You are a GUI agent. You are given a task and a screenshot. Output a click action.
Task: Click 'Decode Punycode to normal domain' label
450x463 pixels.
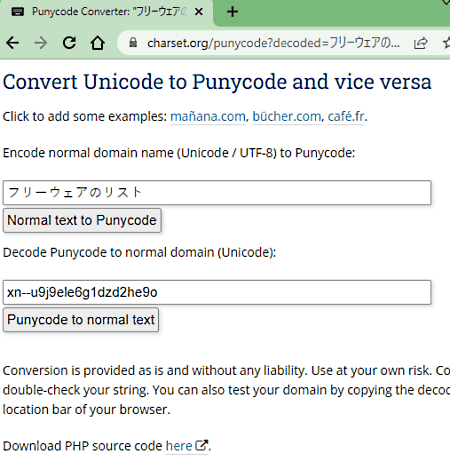click(139, 252)
